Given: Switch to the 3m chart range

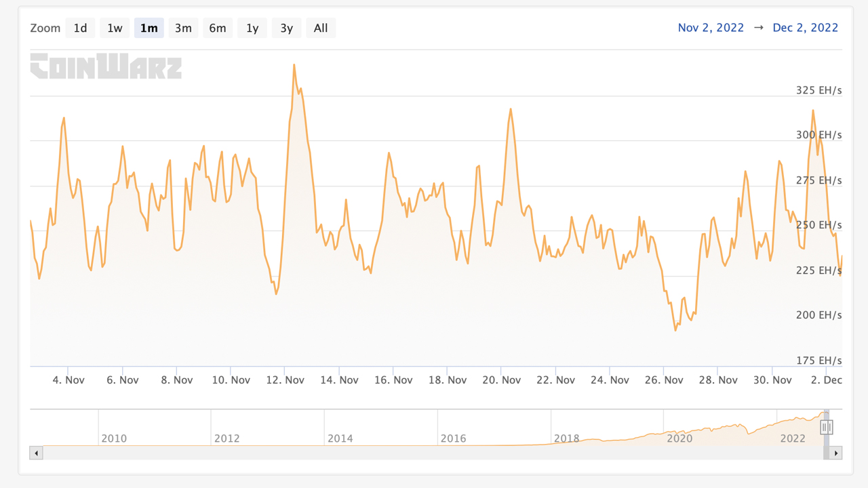Looking at the screenshot, I should point(183,28).
